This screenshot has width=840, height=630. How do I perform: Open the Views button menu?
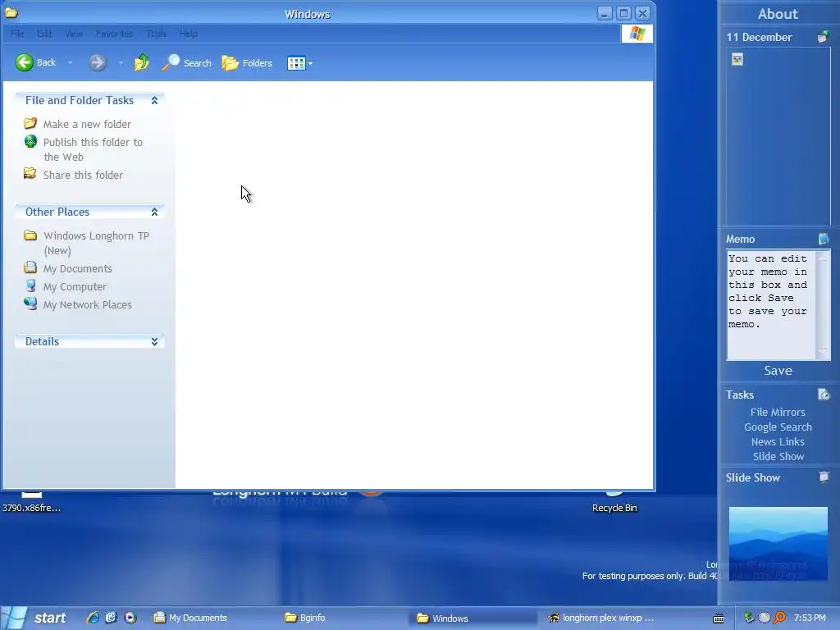299,63
